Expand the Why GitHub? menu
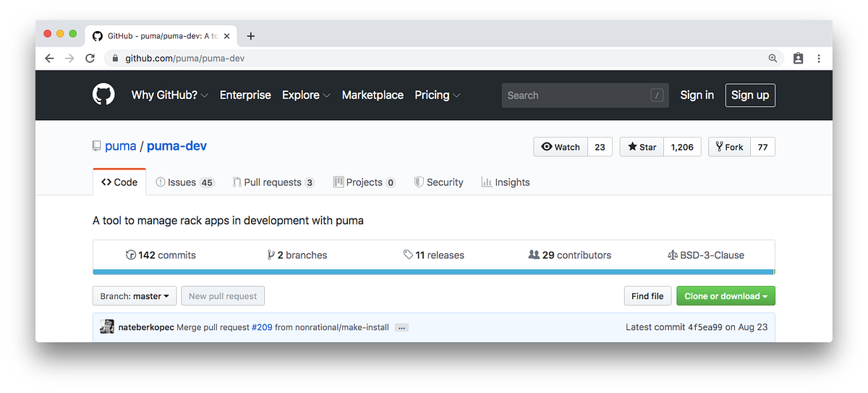 coord(170,95)
